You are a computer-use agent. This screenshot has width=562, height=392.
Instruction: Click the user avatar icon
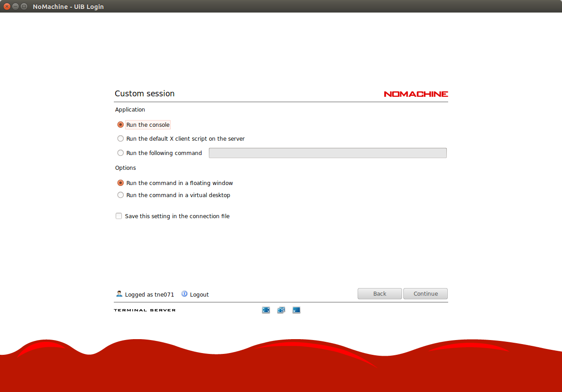(119, 294)
